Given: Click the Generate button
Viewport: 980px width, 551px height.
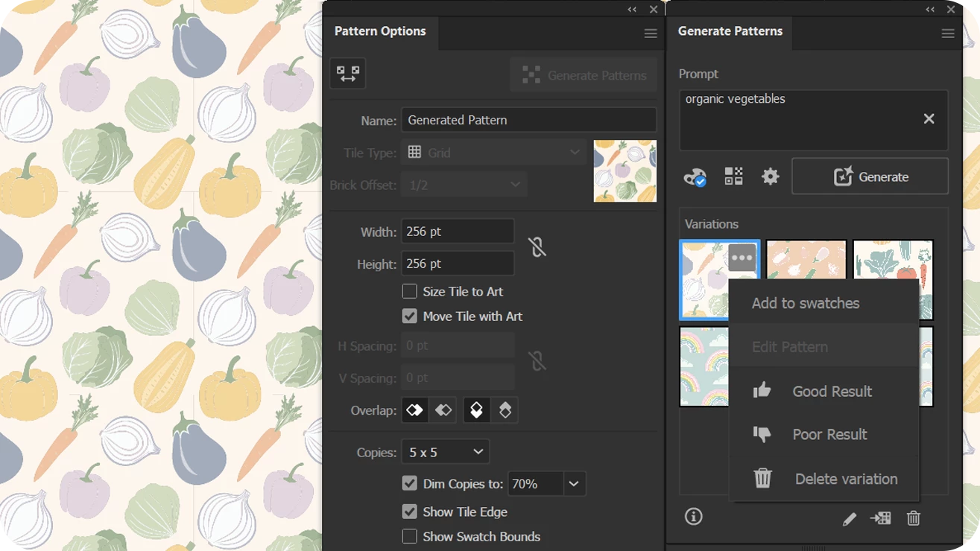Looking at the screenshot, I should pos(870,176).
